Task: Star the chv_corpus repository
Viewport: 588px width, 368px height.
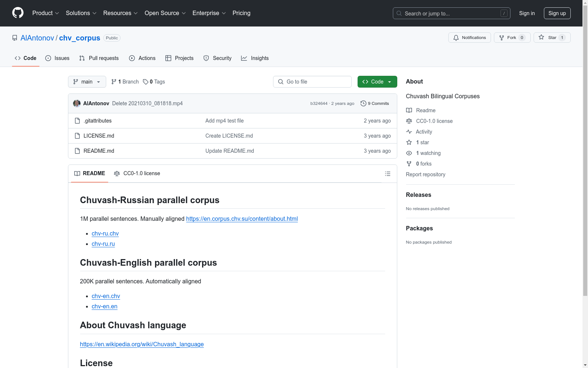Action: pyautogui.click(x=552, y=38)
